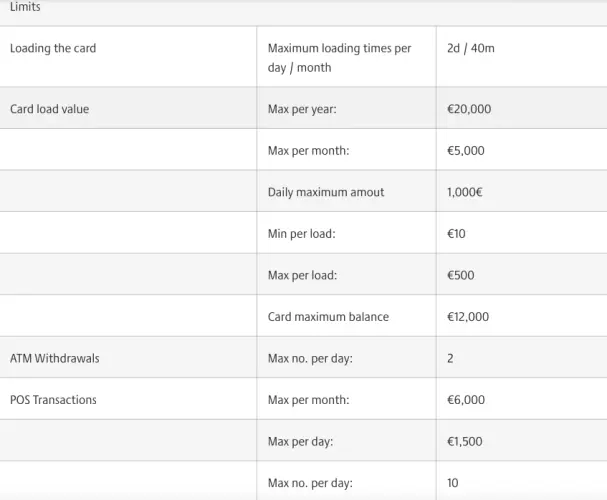The width and height of the screenshot is (607, 500).
Task: Click the €12,000 balance value
Action: [468, 317]
